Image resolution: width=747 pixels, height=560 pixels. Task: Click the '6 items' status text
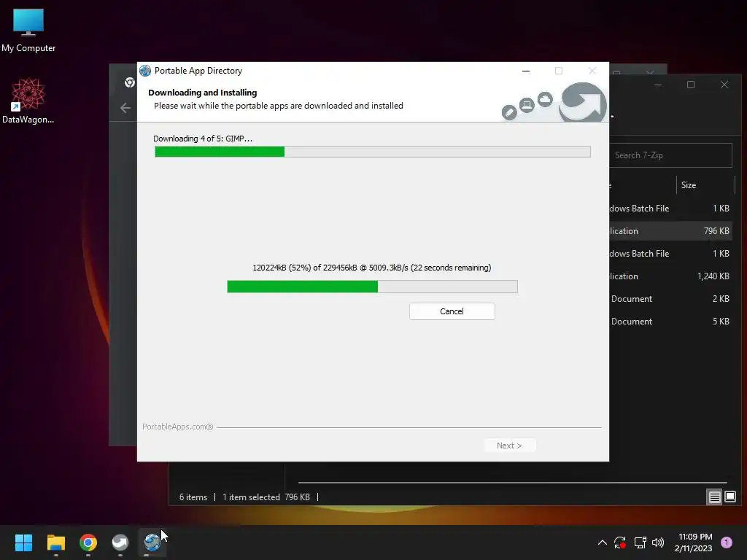click(193, 497)
